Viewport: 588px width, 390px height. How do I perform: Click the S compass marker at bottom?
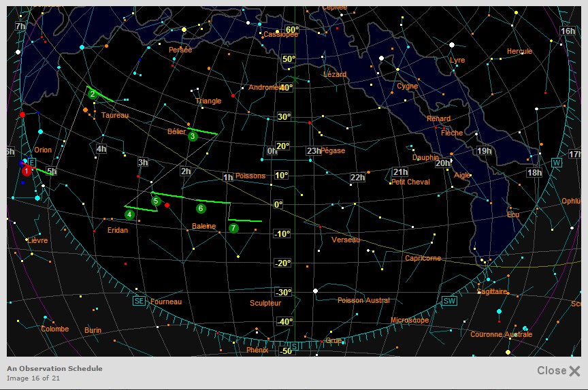click(295, 346)
